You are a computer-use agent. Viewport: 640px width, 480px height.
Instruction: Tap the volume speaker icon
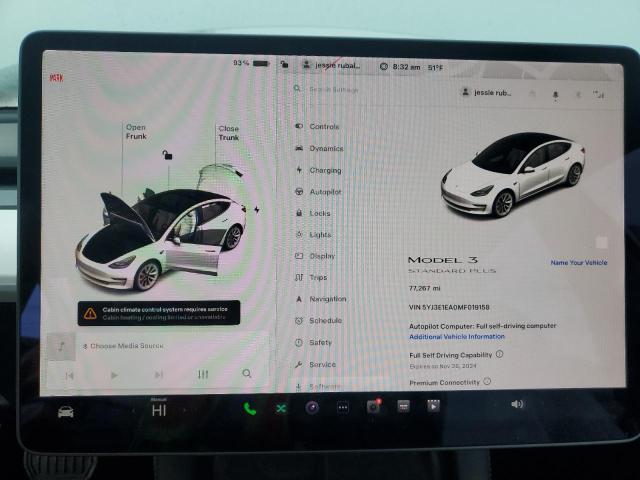coord(517,404)
